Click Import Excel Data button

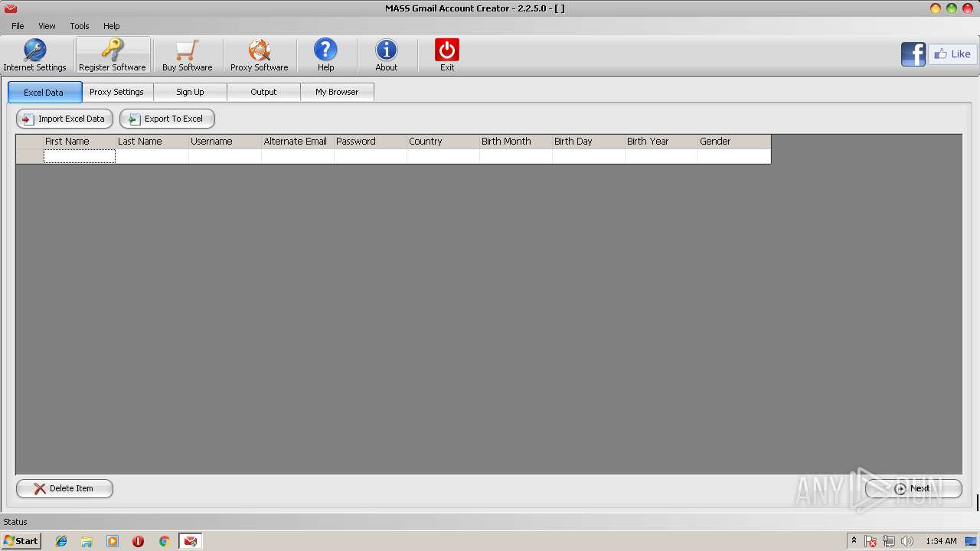click(x=65, y=119)
